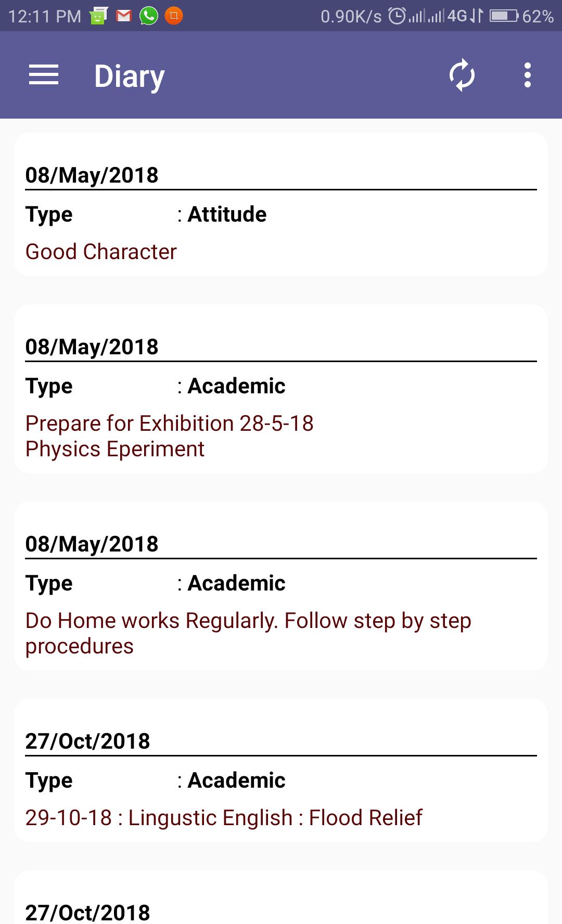Image resolution: width=562 pixels, height=924 pixels.
Task: Open the hamburger navigation menu
Action: pyautogui.click(x=44, y=75)
